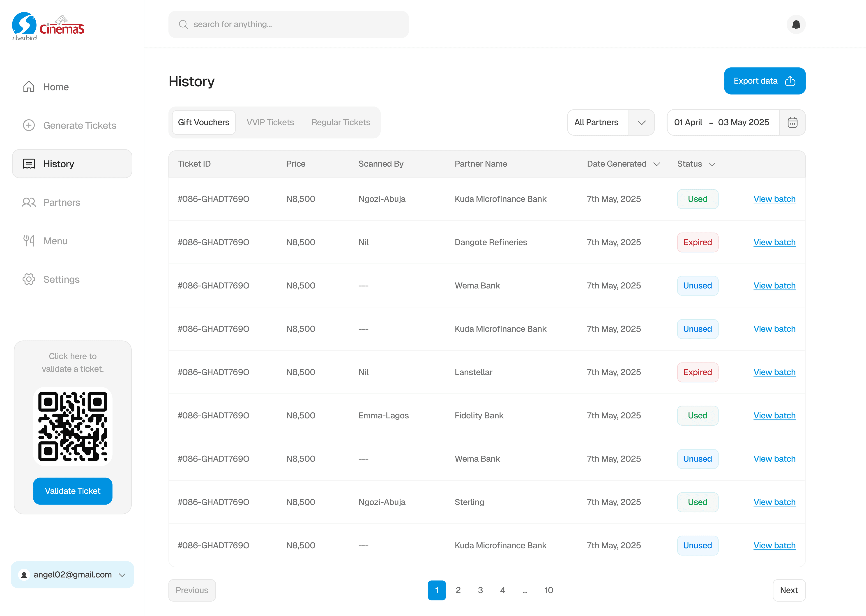Open the calendar date picker icon

point(792,122)
